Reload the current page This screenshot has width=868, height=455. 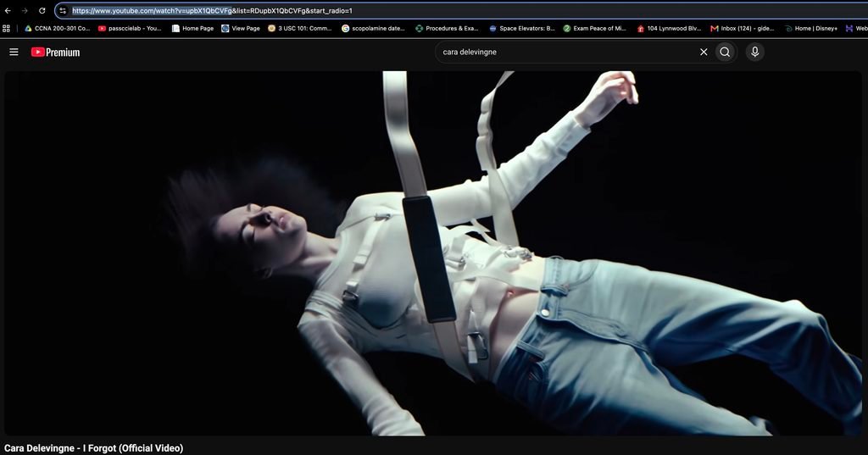pos(42,10)
